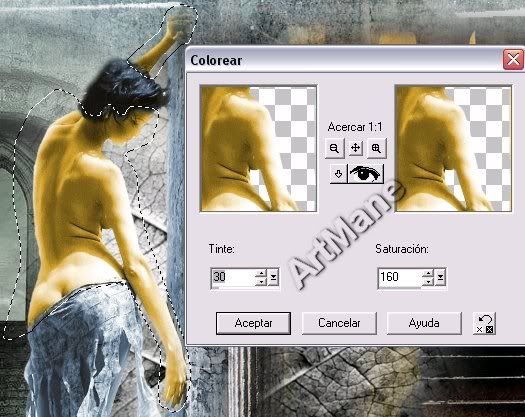Screen dimensions: 525x417
Task: Click the Cancelar button
Action: 339,323
